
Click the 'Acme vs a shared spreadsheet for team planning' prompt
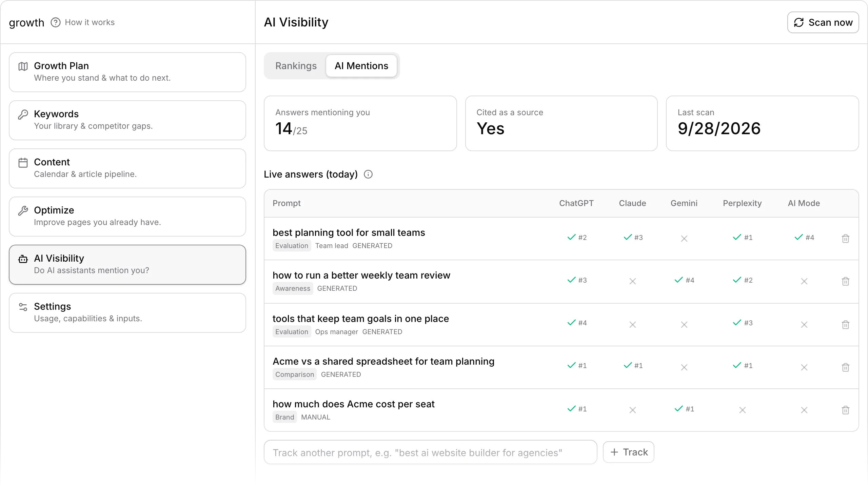click(x=383, y=361)
